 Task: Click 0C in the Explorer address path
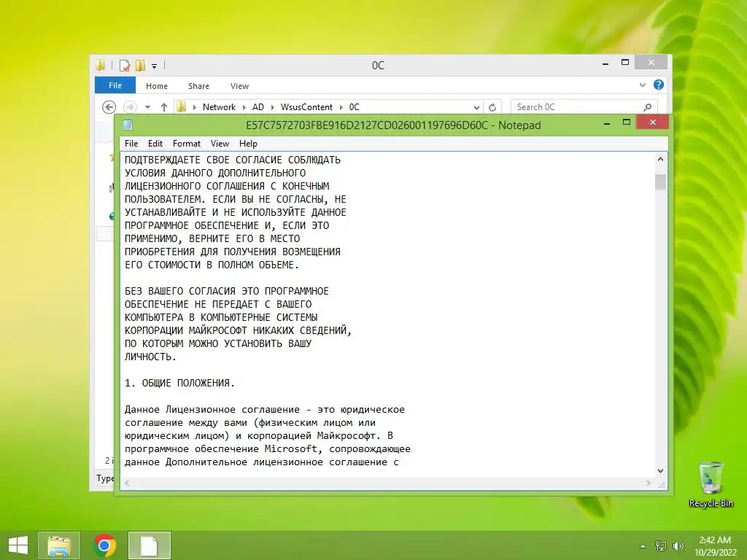[x=354, y=107]
